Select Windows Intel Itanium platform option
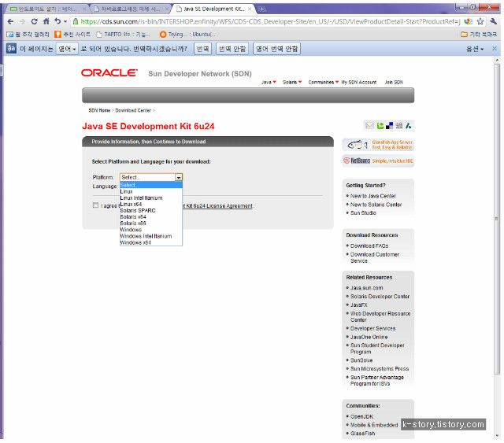The height and width of the screenshot is (443, 504). click(x=150, y=236)
